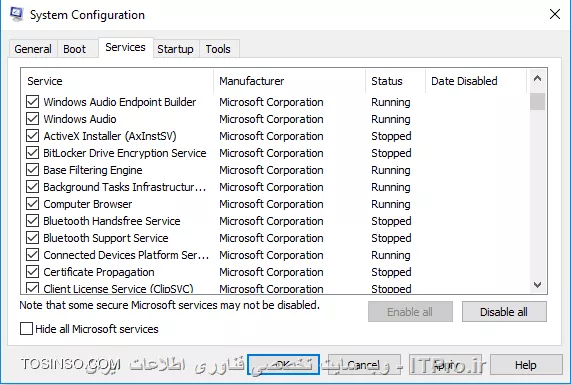Toggle Base Filtering Engine checkbox
The height and width of the screenshot is (385, 571).
pyautogui.click(x=32, y=170)
